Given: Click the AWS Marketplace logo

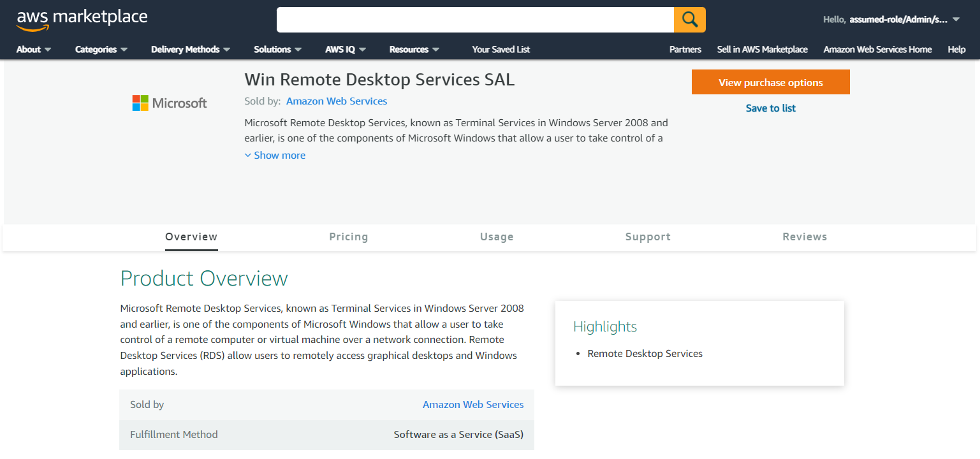Looking at the screenshot, I should (82, 20).
